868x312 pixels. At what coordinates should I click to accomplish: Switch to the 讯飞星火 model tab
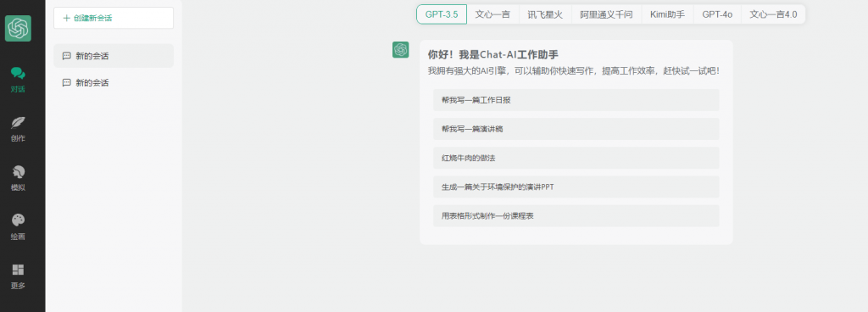tap(545, 14)
